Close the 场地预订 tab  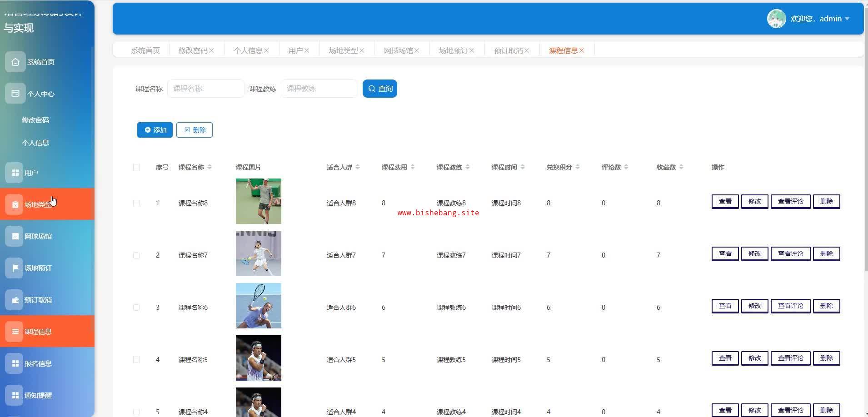point(472,50)
